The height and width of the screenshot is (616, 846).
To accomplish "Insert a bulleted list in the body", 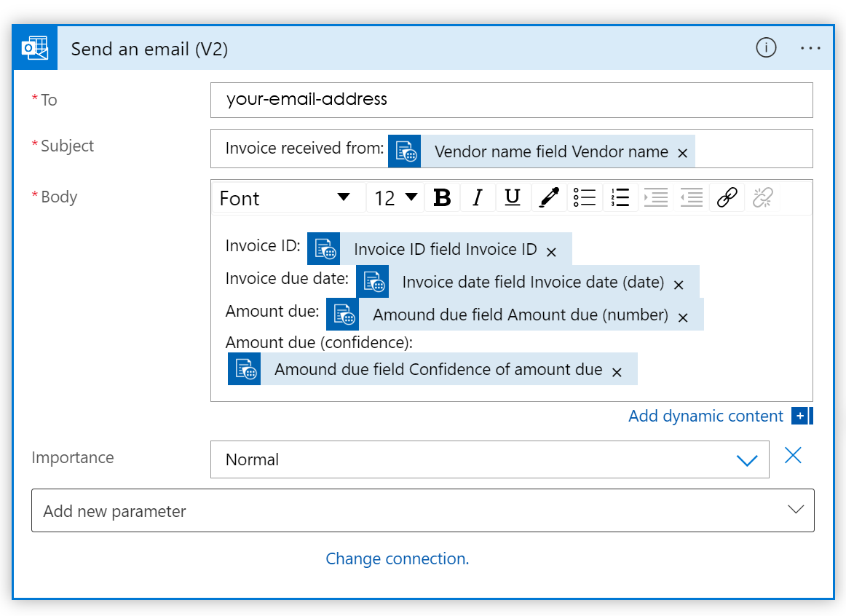I will tap(585, 197).
